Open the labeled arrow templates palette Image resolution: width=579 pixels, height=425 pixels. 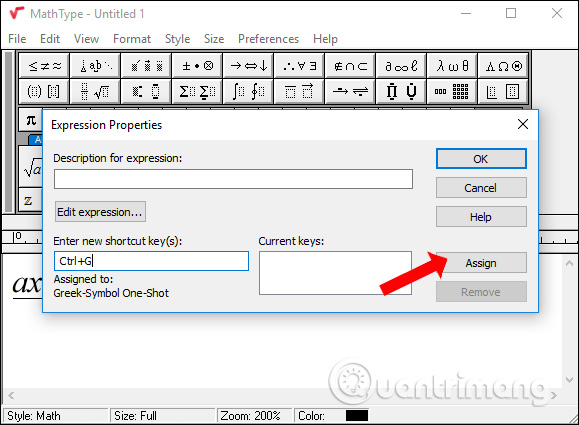[350, 91]
